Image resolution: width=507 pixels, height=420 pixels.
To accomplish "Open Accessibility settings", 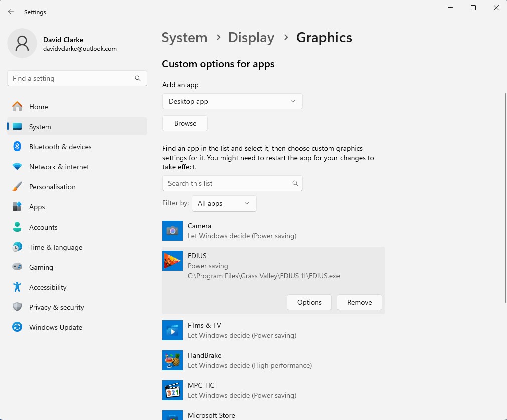I will (77, 287).
